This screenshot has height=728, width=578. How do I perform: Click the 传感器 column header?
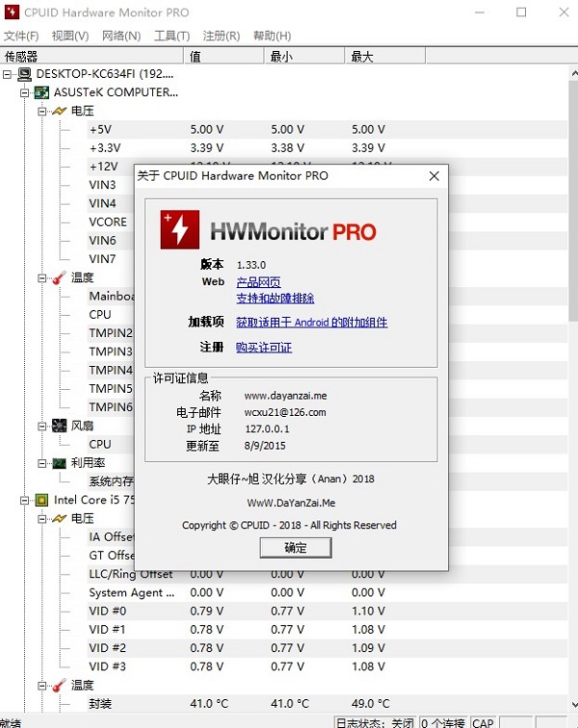click(92, 56)
